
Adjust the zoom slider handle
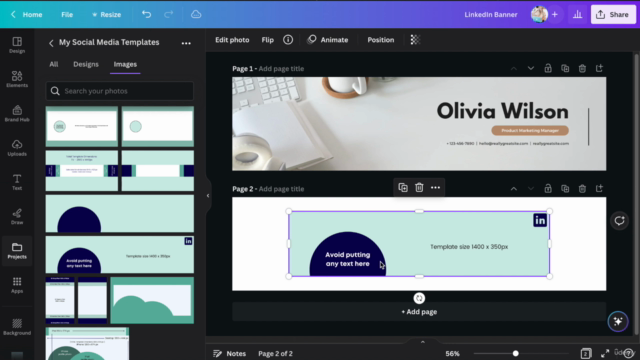(516, 353)
